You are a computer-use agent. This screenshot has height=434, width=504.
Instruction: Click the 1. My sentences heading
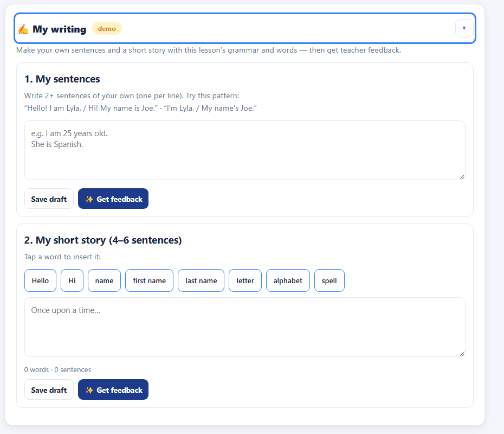point(62,79)
